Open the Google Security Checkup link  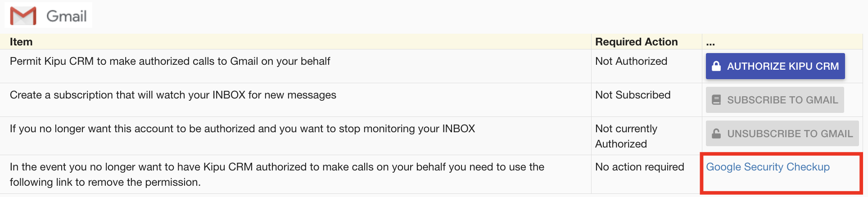768,167
